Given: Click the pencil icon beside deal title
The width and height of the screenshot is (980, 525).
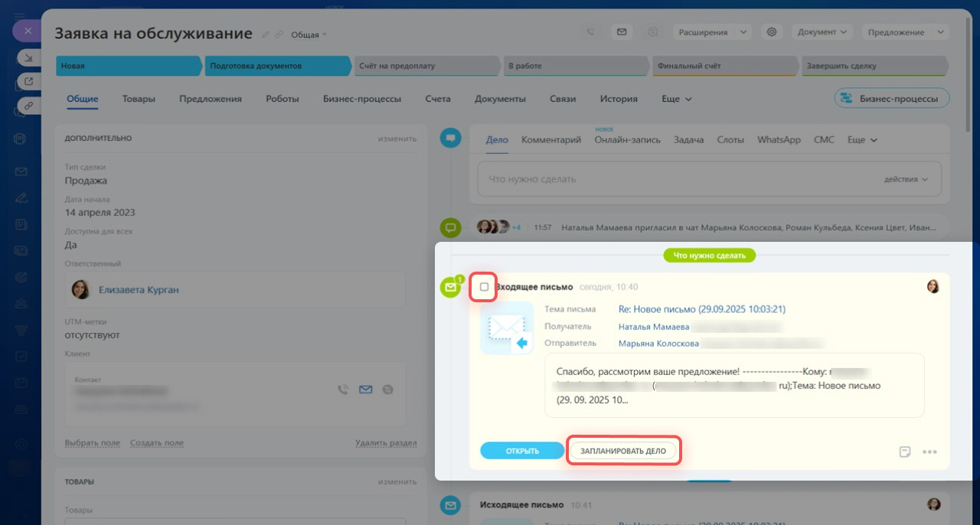Looking at the screenshot, I should point(266,34).
